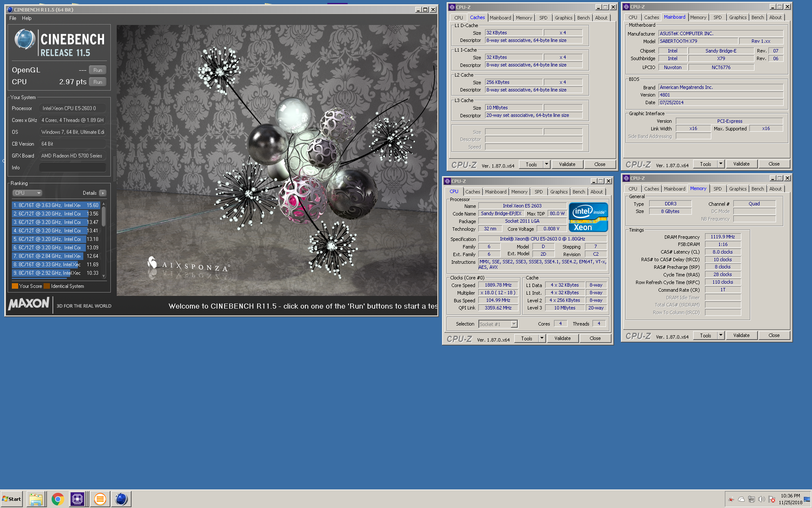The width and height of the screenshot is (812, 508).
Task: Expand the ranking Details arrow
Action: (x=103, y=193)
